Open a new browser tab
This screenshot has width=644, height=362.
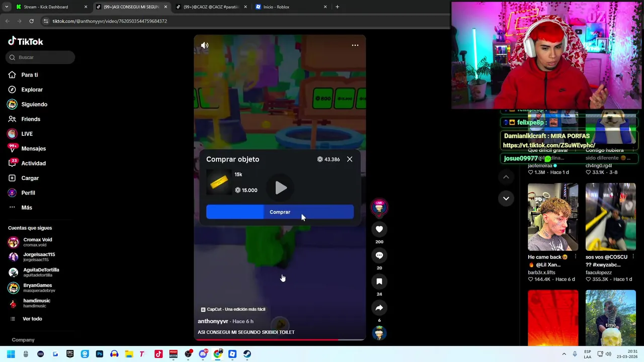[337, 7]
